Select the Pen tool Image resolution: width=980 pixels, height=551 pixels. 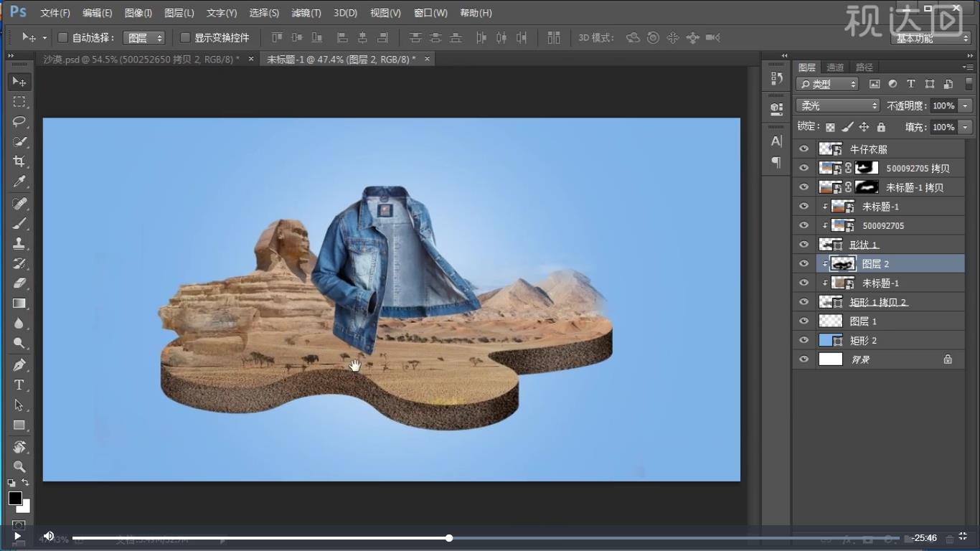pyautogui.click(x=19, y=365)
